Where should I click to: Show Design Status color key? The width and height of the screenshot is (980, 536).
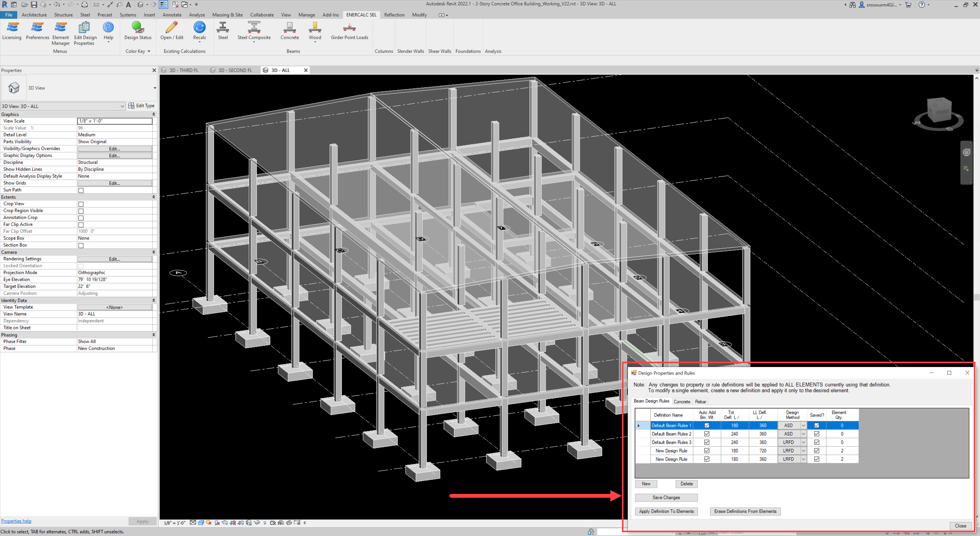(138, 31)
